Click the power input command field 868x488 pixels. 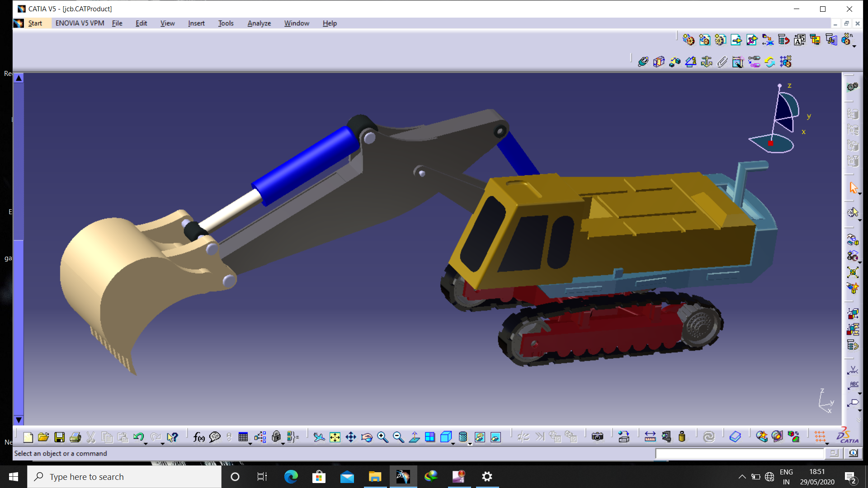click(x=739, y=453)
